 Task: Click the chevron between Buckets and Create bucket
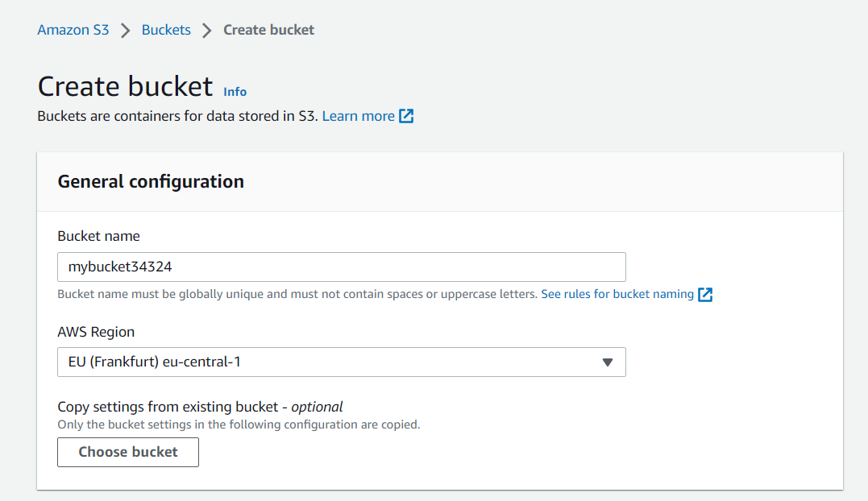207,31
